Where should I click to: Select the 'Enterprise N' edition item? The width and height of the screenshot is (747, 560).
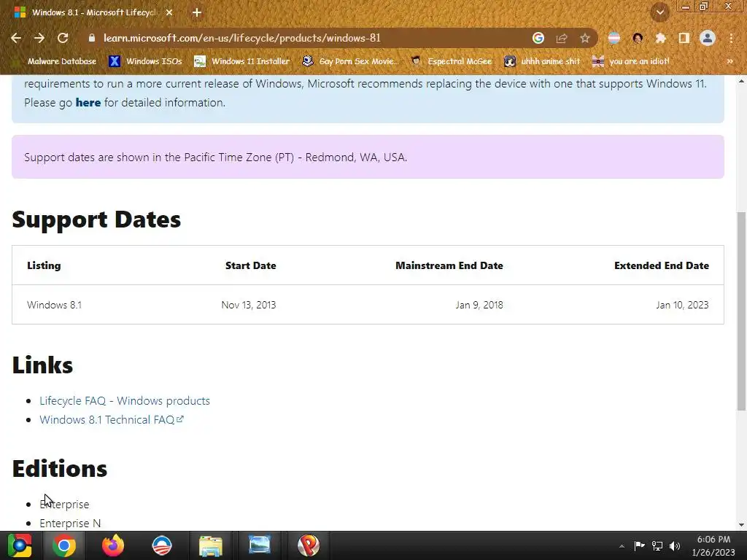(70, 524)
